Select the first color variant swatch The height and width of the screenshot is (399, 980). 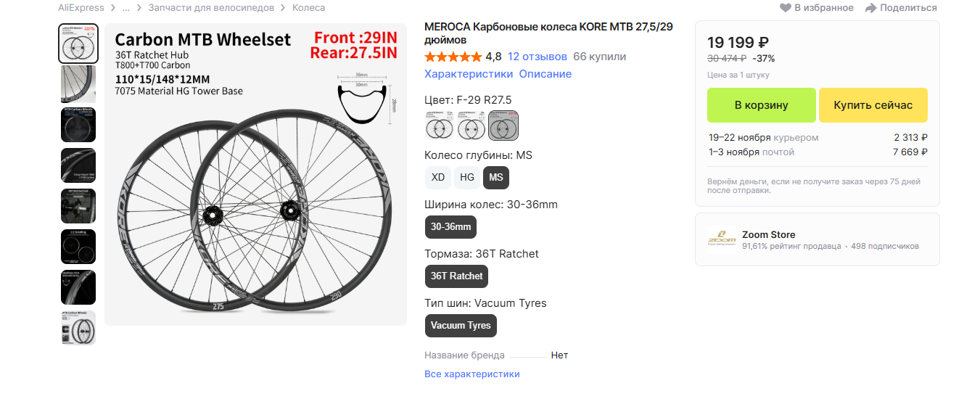tap(439, 125)
